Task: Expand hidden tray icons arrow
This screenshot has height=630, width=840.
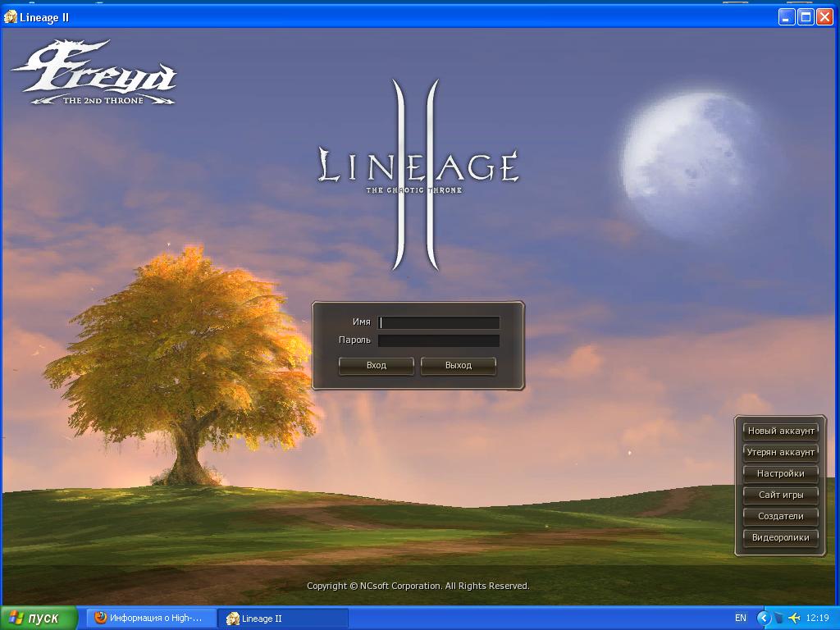Action: click(x=763, y=619)
